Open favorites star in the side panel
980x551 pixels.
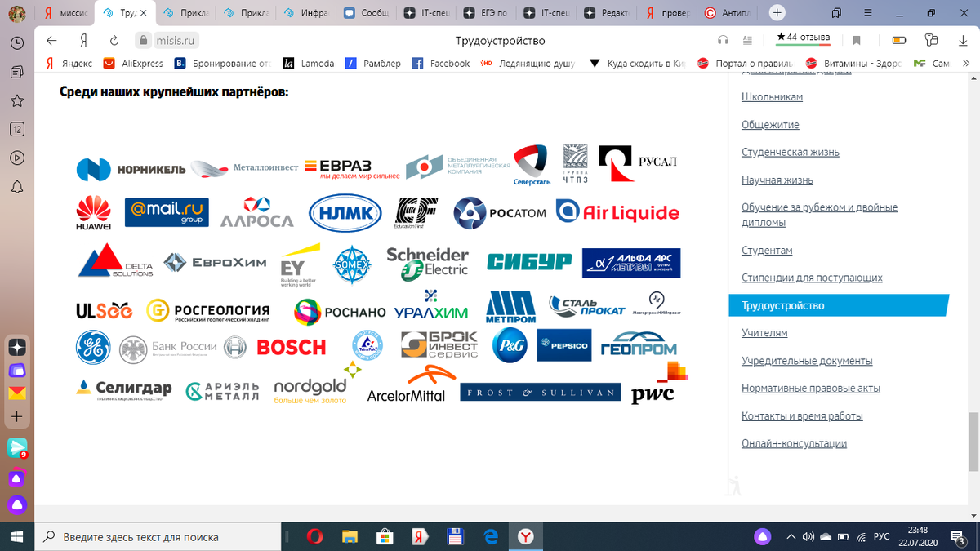(17, 101)
